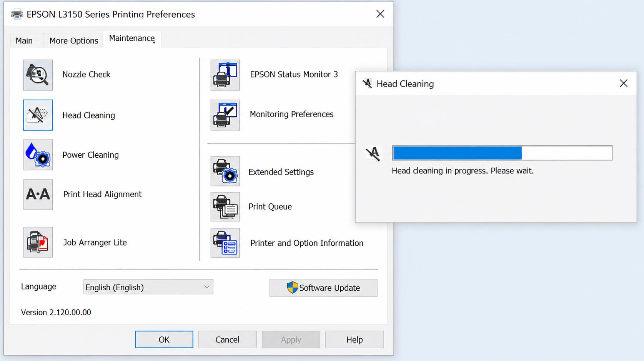Click the "Print Queue" label
The height and width of the screenshot is (361, 644).
pos(270,207)
